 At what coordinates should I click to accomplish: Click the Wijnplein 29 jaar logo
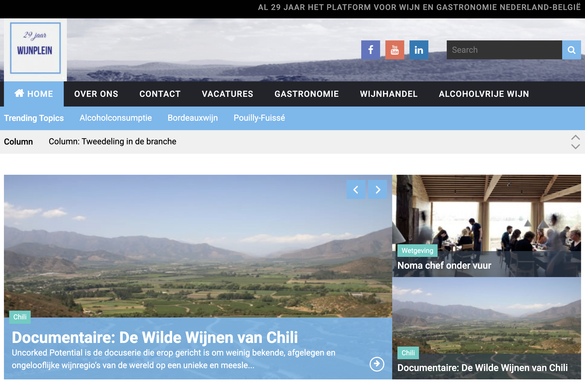coord(35,48)
